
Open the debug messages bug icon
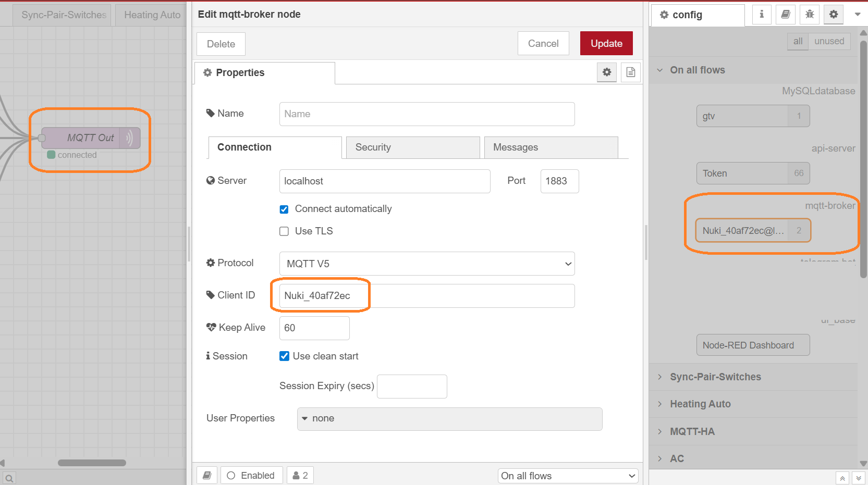point(810,15)
